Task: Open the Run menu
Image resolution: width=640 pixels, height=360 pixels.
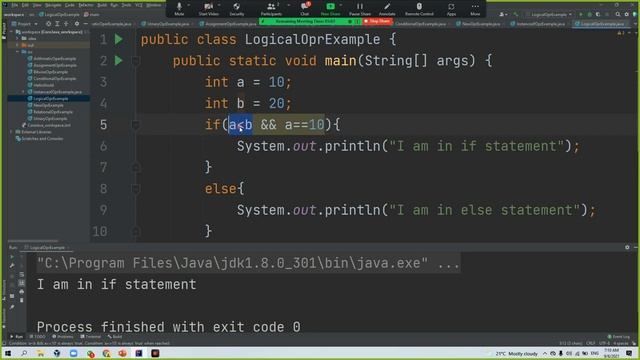Action: pos(114,5)
